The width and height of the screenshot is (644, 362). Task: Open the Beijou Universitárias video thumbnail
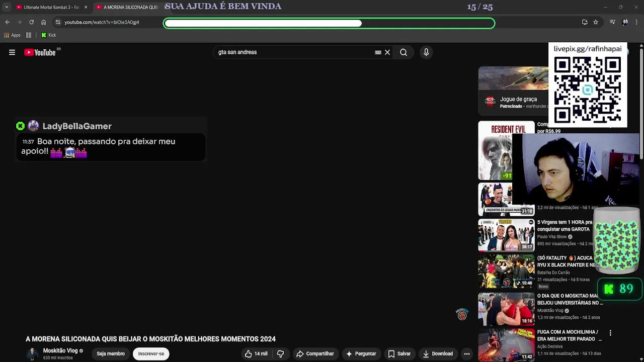coord(506,309)
